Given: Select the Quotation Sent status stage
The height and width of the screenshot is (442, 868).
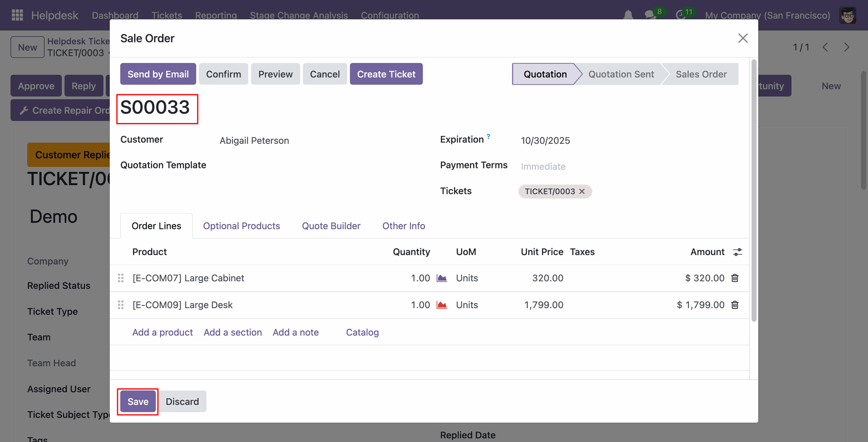Looking at the screenshot, I should 621,74.
